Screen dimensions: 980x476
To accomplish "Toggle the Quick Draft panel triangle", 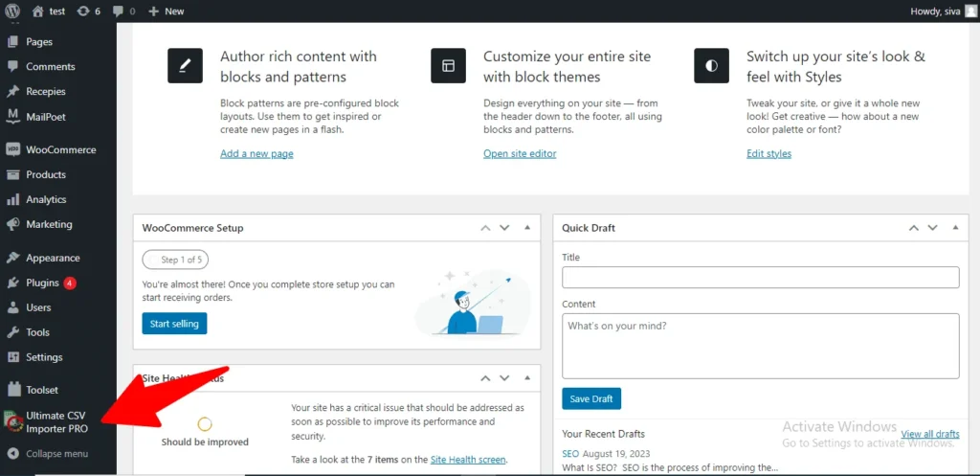I will tap(953, 228).
